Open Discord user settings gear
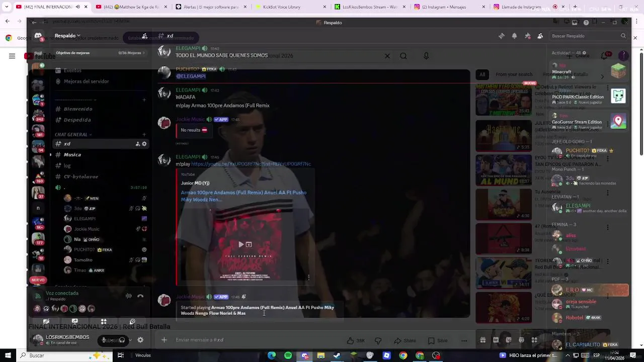 coord(140,340)
